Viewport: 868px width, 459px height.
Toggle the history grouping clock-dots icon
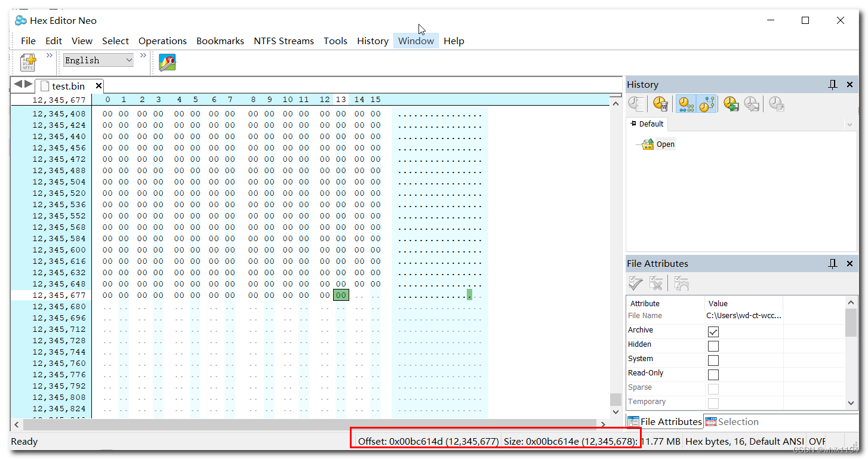[x=687, y=104]
